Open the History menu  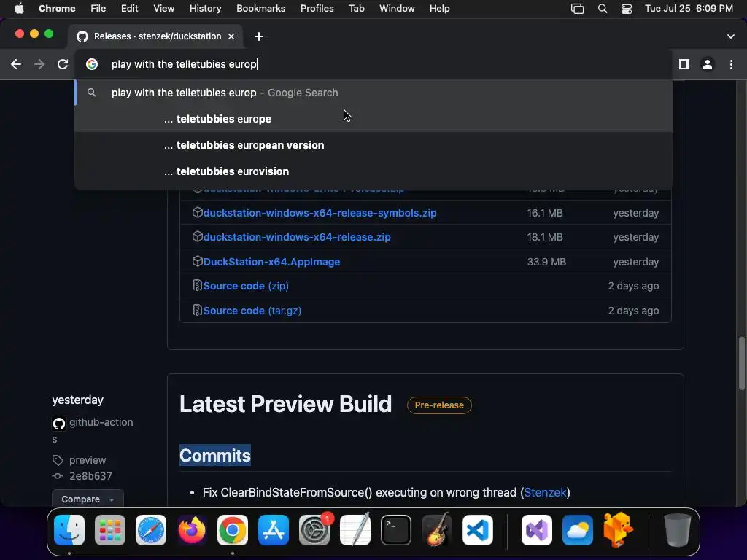coord(205,9)
